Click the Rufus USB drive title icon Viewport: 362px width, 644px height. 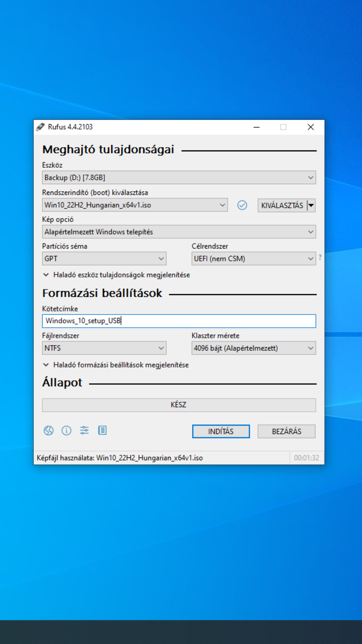click(41, 127)
